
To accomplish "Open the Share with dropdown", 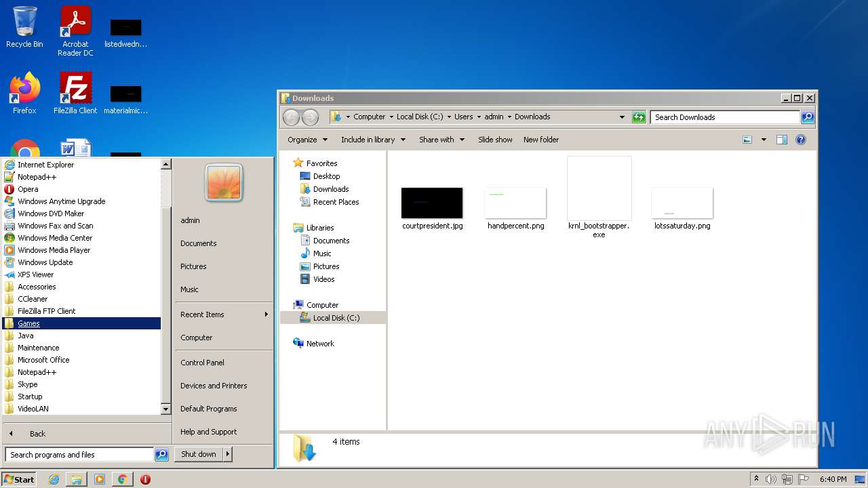I will coord(441,140).
